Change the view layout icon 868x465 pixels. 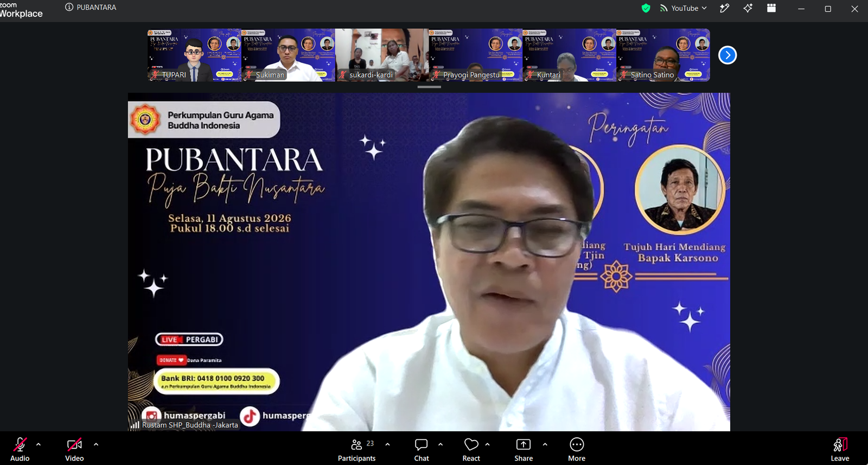click(771, 8)
